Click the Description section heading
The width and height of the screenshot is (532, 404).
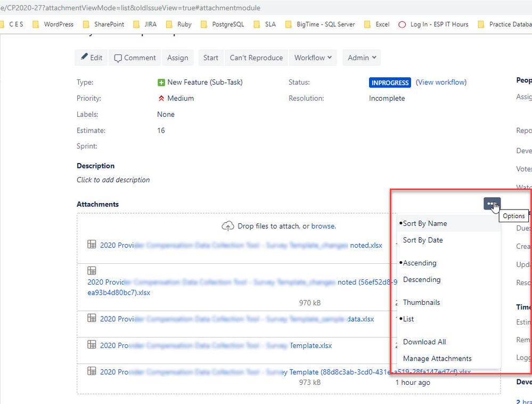click(96, 166)
